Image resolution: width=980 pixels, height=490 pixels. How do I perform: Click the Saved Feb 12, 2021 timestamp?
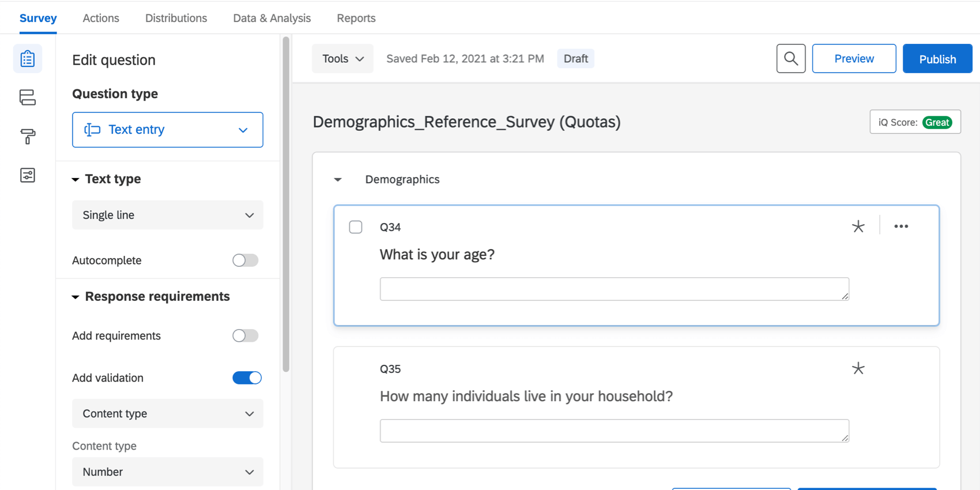[x=465, y=59]
